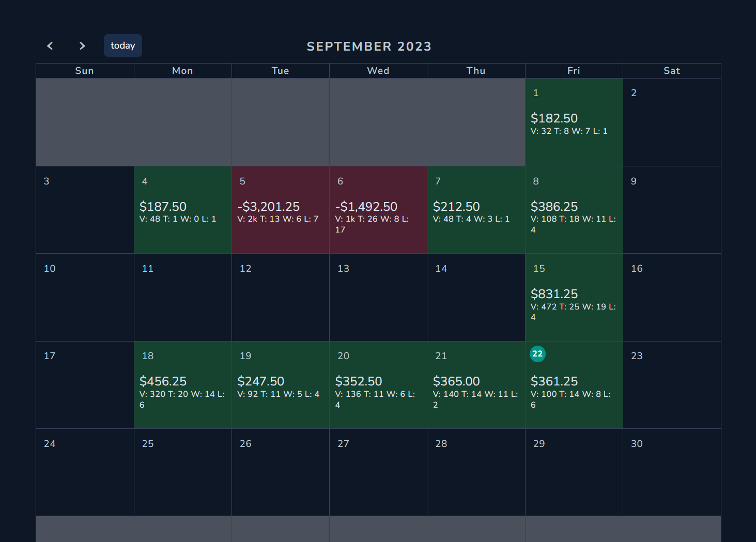
Task: Open September 1 cell showing $182.50
Action: tap(574, 122)
